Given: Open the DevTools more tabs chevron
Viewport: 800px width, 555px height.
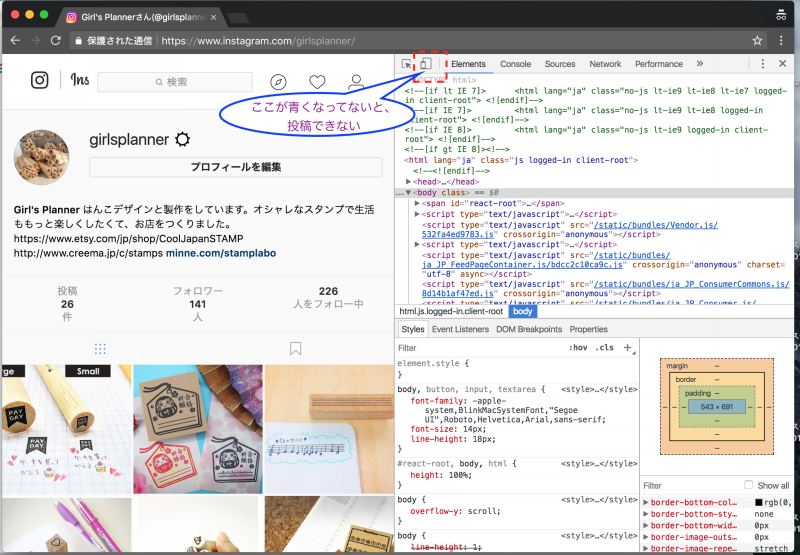Looking at the screenshot, I should point(699,64).
